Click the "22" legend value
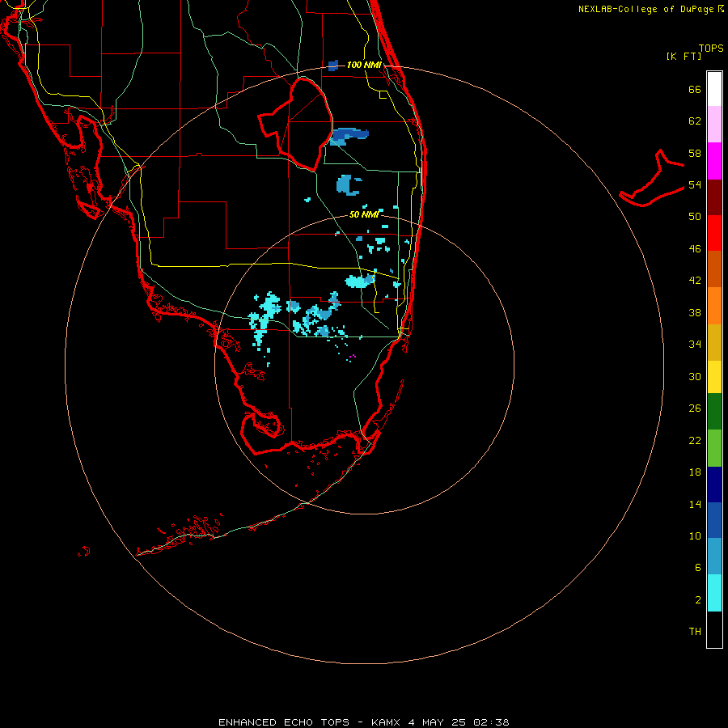The width and height of the screenshot is (728, 728). 695,441
